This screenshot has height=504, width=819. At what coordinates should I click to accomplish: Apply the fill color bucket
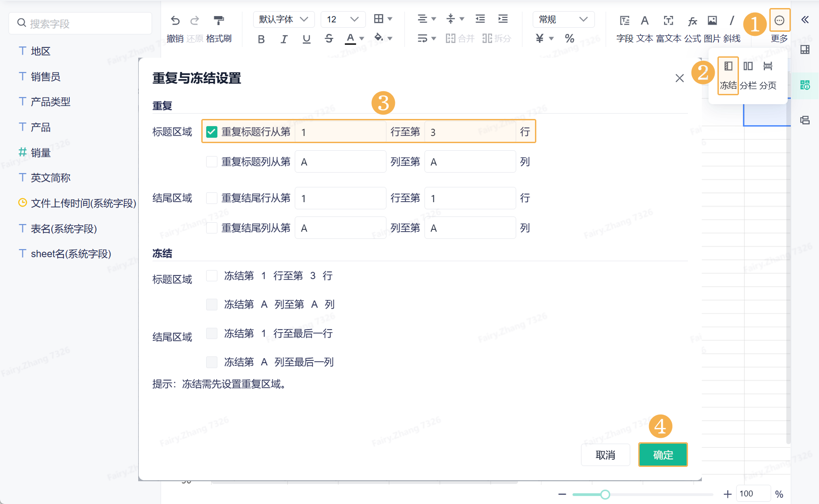[378, 38]
